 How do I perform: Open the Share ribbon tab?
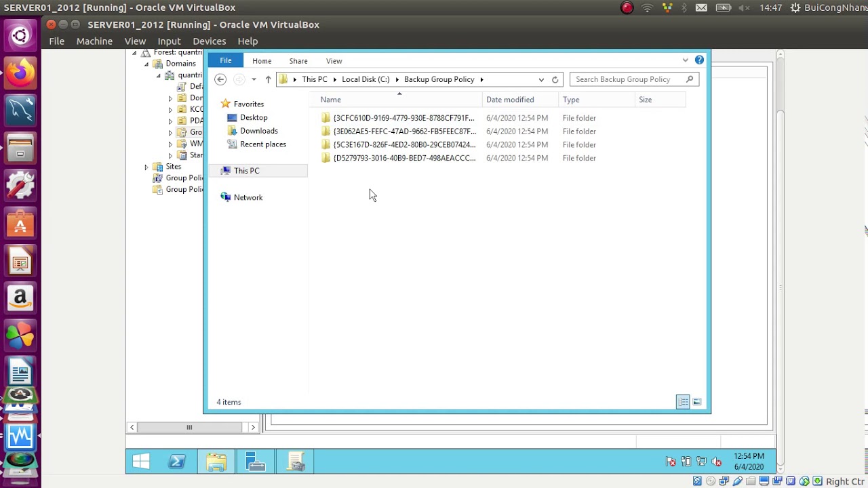pos(298,61)
